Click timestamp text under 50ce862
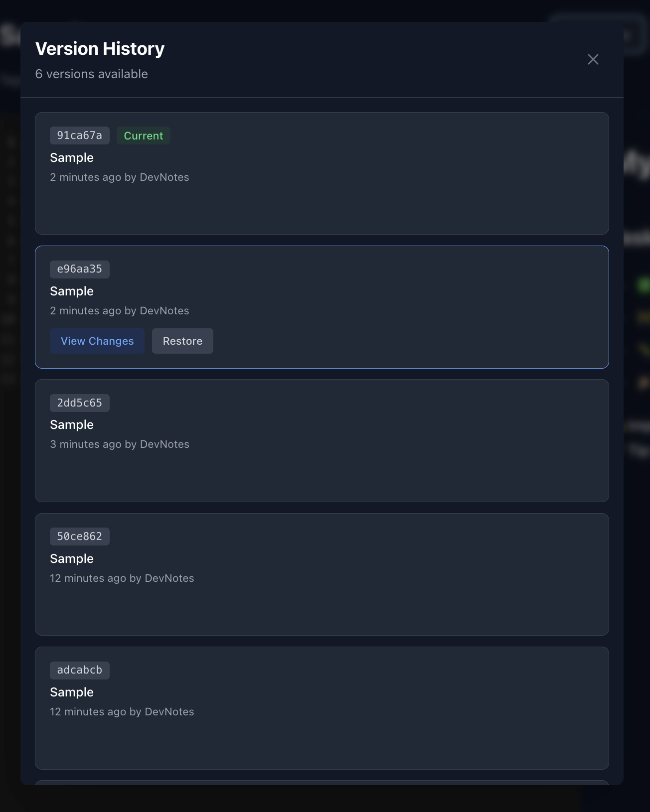The image size is (650, 812). [122, 578]
